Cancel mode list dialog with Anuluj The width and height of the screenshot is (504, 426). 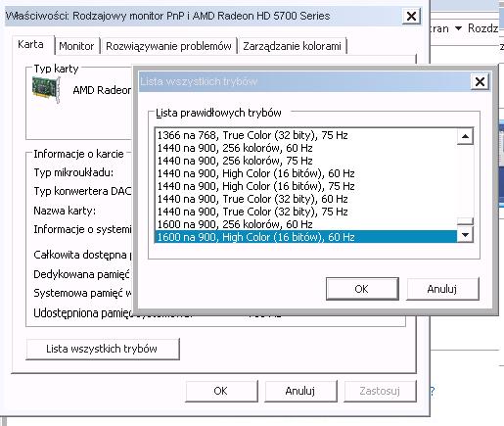click(x=442, y=289)
